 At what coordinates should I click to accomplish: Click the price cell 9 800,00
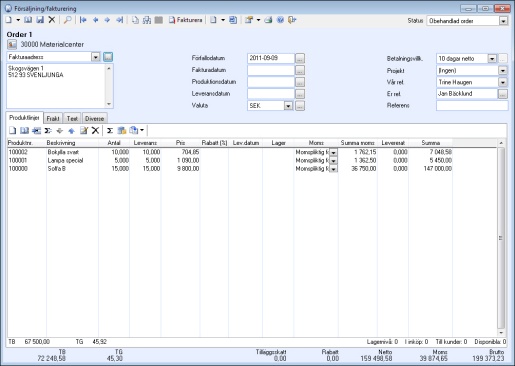pyautogui.click(x=181, y=169)
